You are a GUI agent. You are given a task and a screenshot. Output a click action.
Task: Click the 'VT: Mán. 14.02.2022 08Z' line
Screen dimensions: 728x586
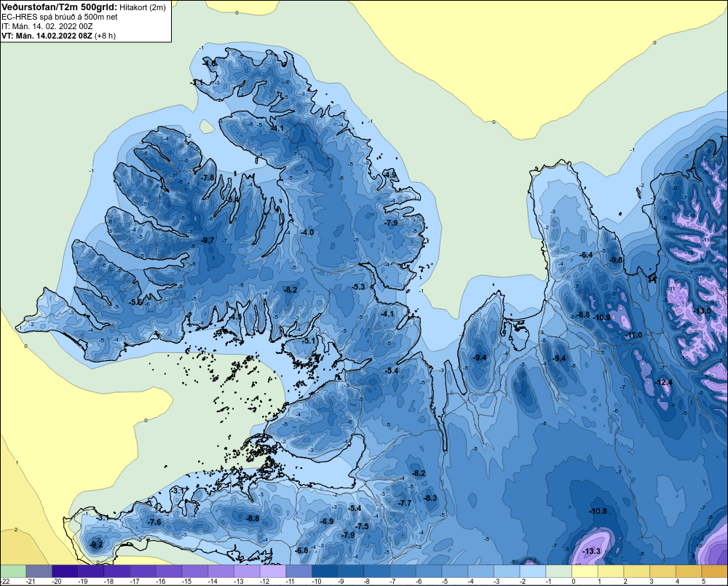pyautogui.click(x=47, y=36)
